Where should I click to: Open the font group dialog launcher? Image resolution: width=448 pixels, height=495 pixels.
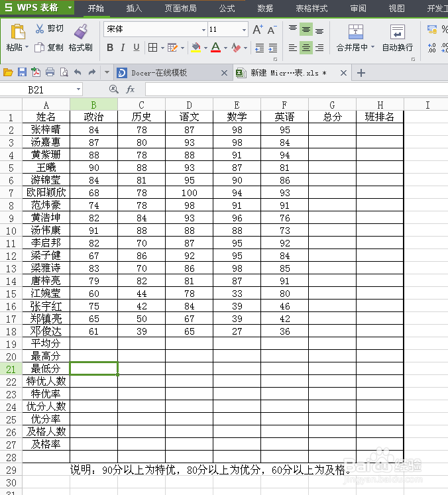(x=275, y=59)
